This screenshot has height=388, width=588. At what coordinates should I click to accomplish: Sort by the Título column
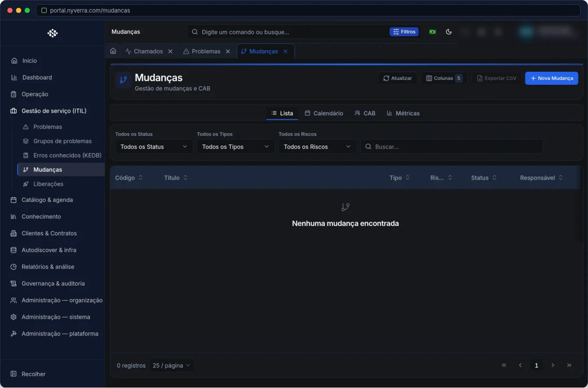(x=176, y=178)
